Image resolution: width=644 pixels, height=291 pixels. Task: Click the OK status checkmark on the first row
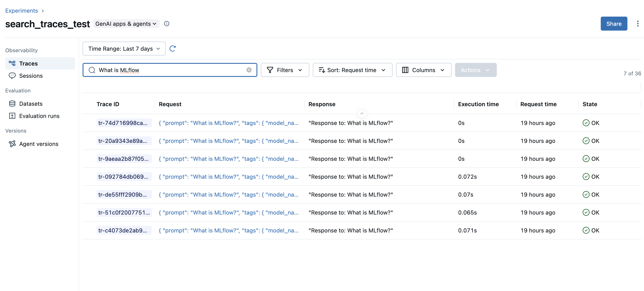pyautogui.click(x=586, y=123)
